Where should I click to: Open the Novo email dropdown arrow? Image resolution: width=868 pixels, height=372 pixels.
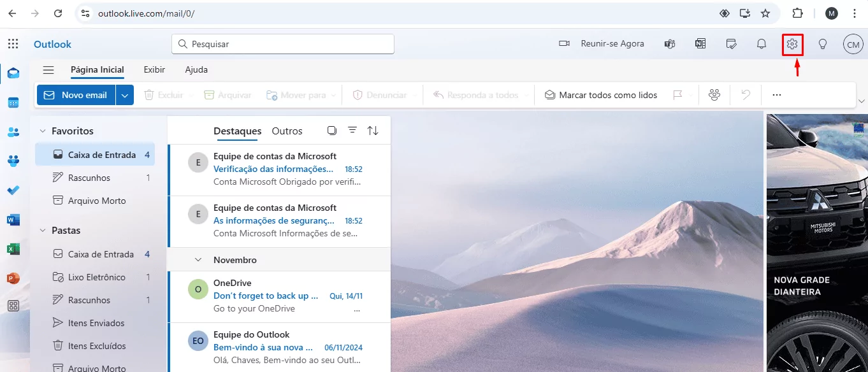coord(124,95)
